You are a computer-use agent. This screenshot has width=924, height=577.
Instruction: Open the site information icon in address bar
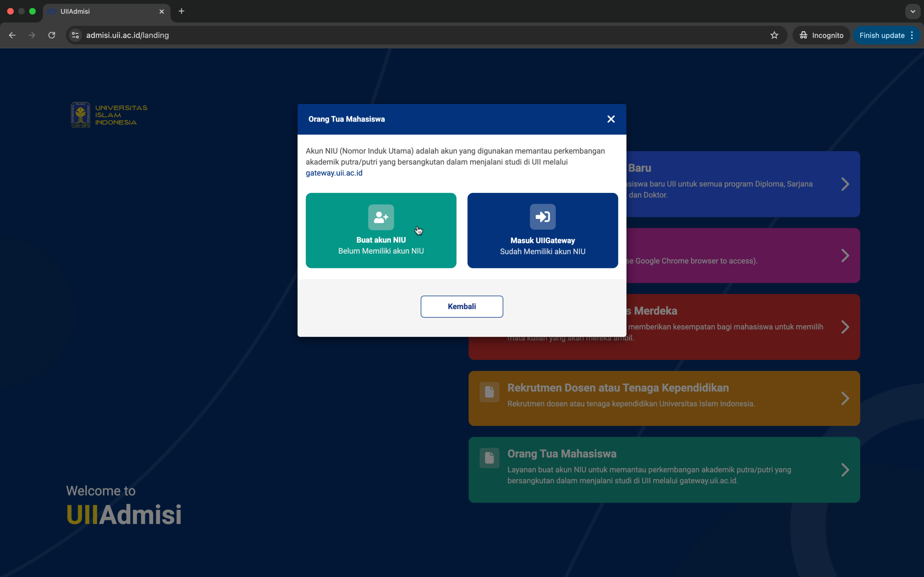75,35
